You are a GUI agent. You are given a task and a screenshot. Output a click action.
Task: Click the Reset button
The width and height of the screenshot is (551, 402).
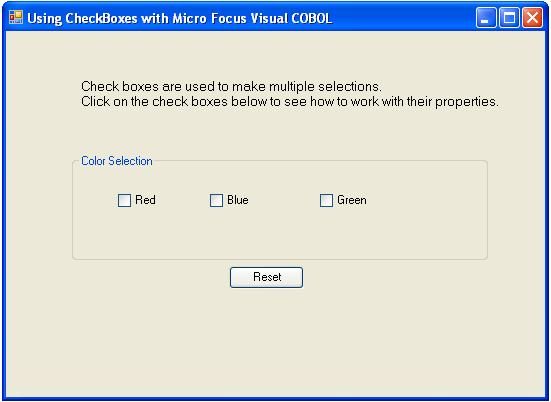pyautogui.click(x=266, y=277)
